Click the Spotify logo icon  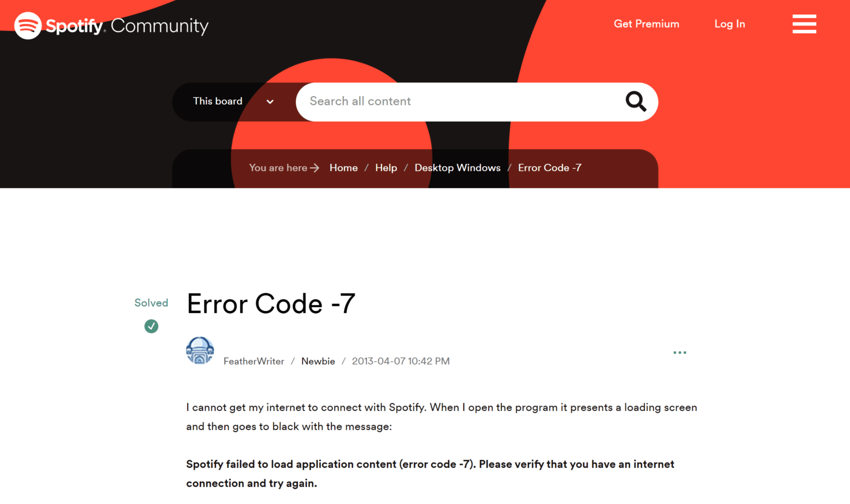click(28, 25)
